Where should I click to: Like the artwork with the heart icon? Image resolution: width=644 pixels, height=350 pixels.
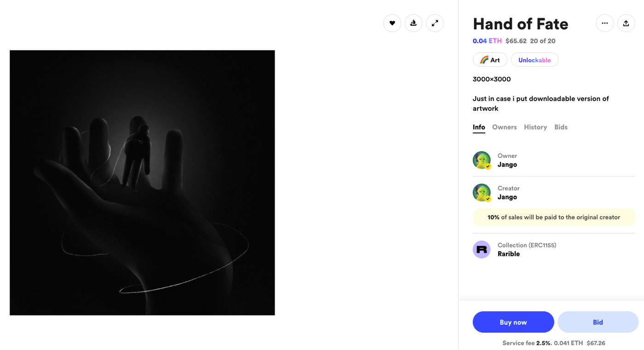click(x=392, y=23)
